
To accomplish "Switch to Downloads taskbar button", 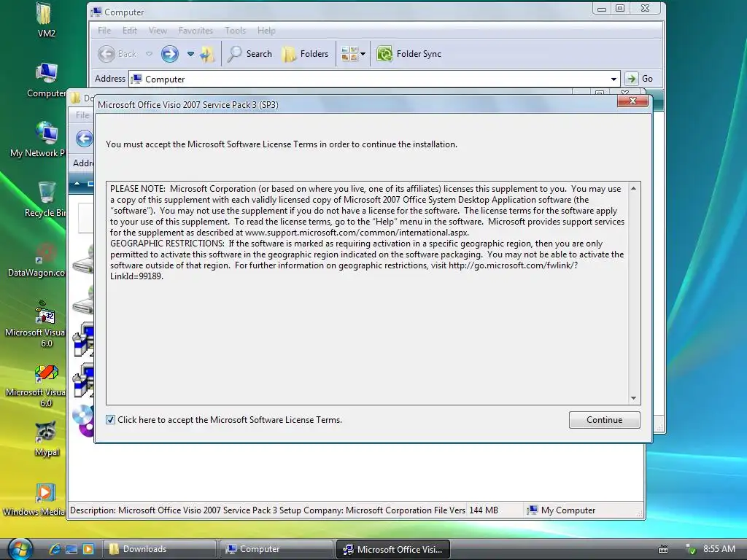I will pos(159,549).
